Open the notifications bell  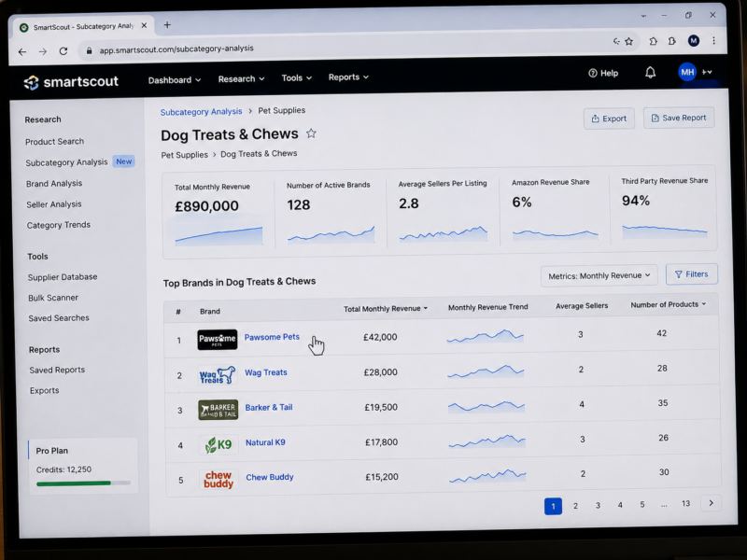point(650,73)
